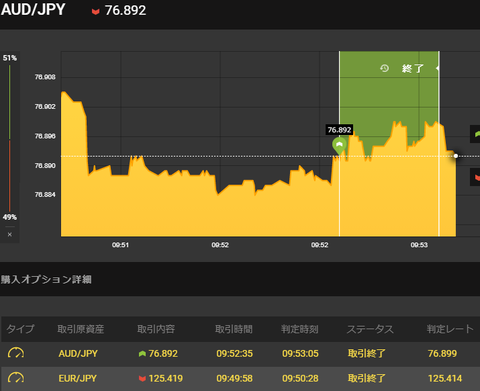The height and width of the screenshot is (391, 480).
Task: Click red down arrow in EUR/JPY row
Action: pyautogui.click(x=142, y=378)
